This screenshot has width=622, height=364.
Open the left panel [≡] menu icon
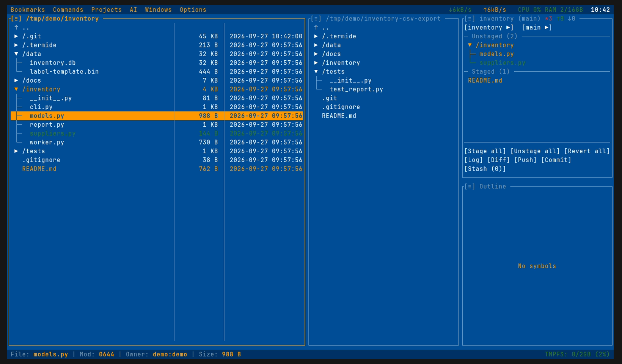[x=16, y=19]
